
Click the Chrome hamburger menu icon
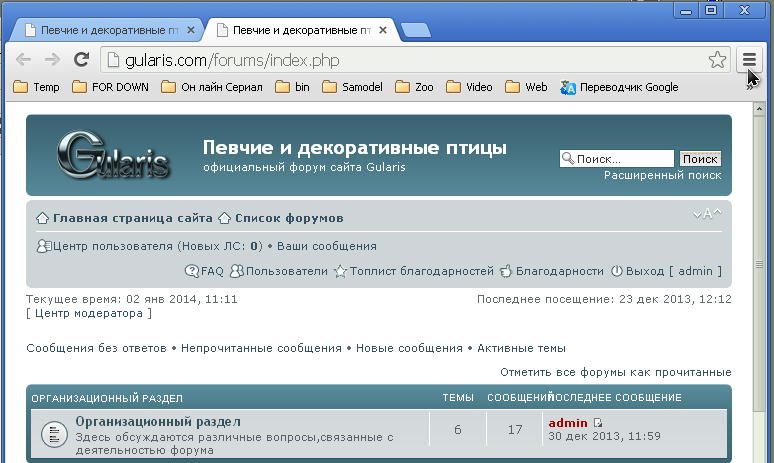point(749,60)
